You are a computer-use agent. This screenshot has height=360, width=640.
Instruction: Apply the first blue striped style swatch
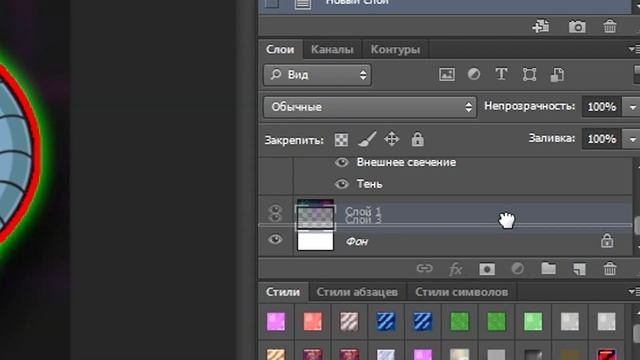click(386, 322)
